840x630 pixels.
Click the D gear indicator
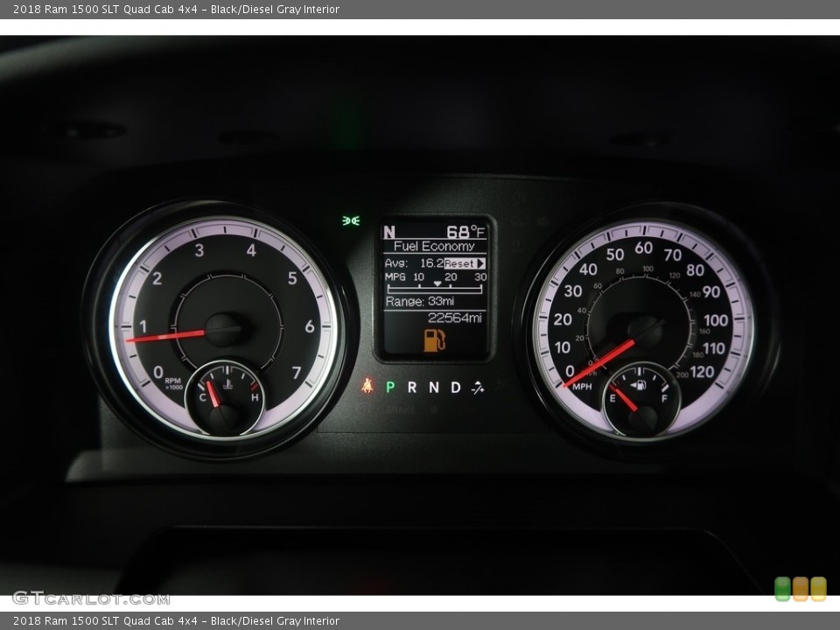tap(455, 387)
